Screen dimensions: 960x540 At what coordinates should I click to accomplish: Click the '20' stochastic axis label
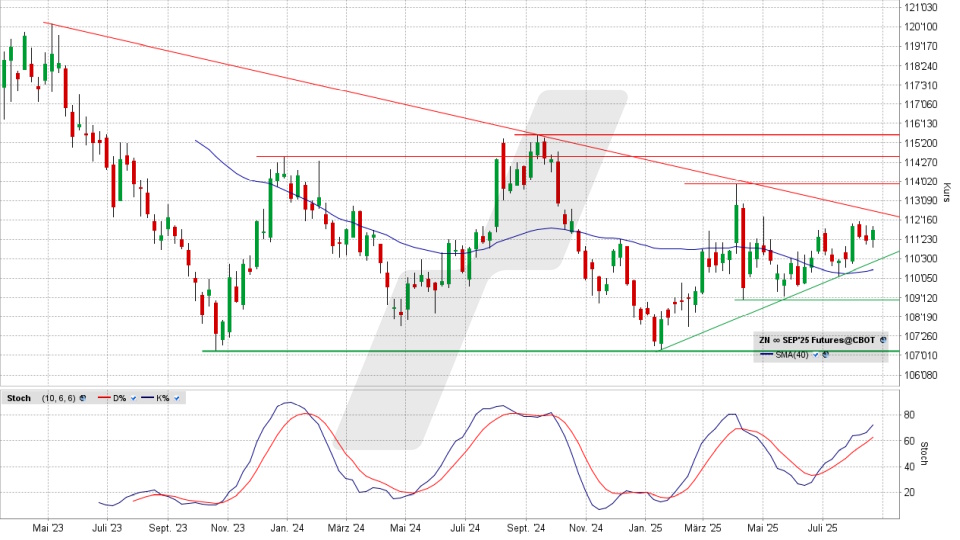coord(909,492)
